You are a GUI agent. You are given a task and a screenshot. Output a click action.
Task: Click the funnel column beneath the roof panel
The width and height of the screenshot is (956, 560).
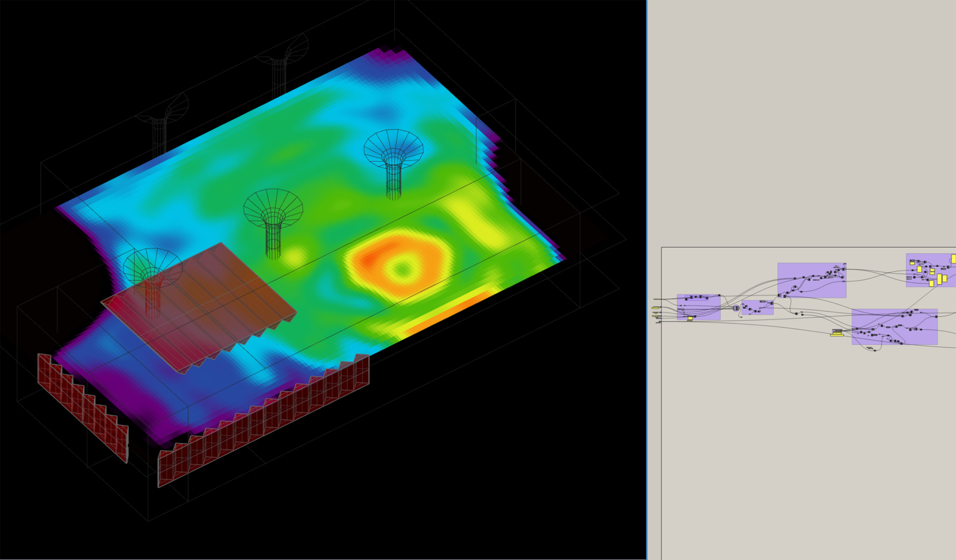(152, 281)
